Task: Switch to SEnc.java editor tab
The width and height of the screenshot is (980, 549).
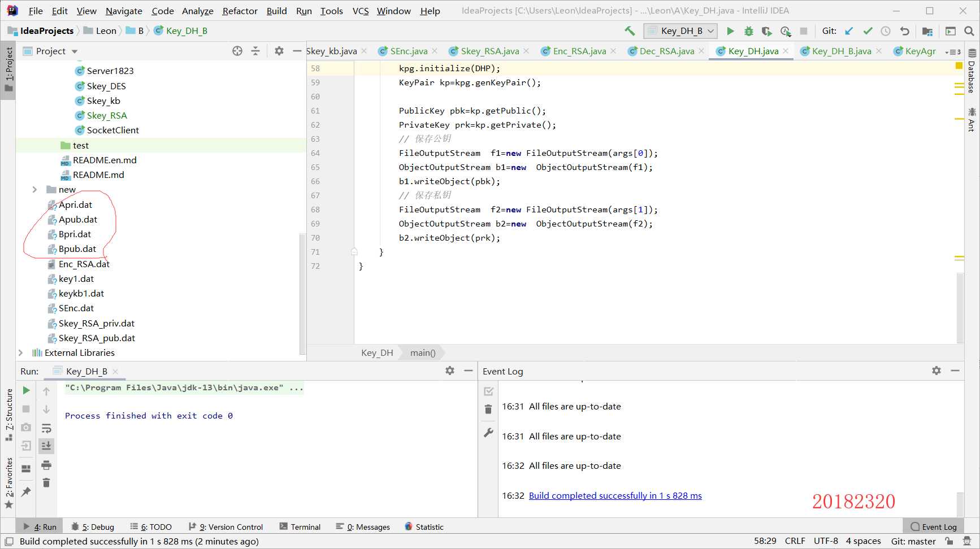Action: coord(408,51)
